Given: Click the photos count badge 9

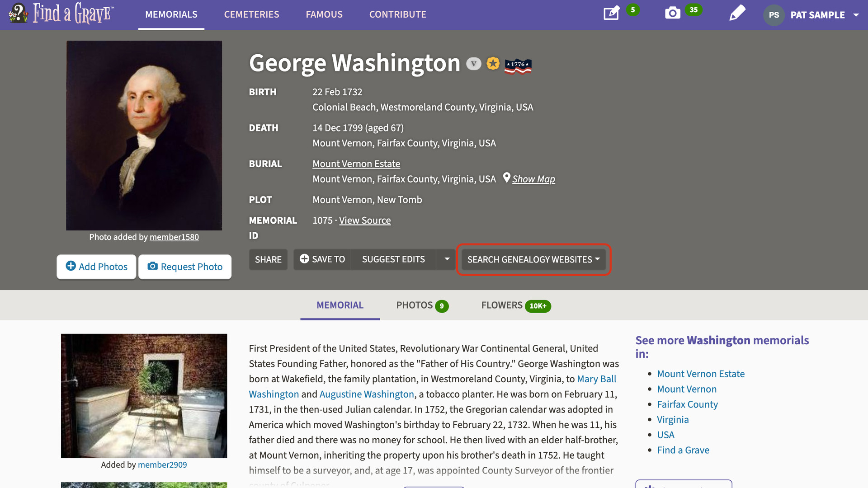Looking at the screenshot, I should [442, 306].
